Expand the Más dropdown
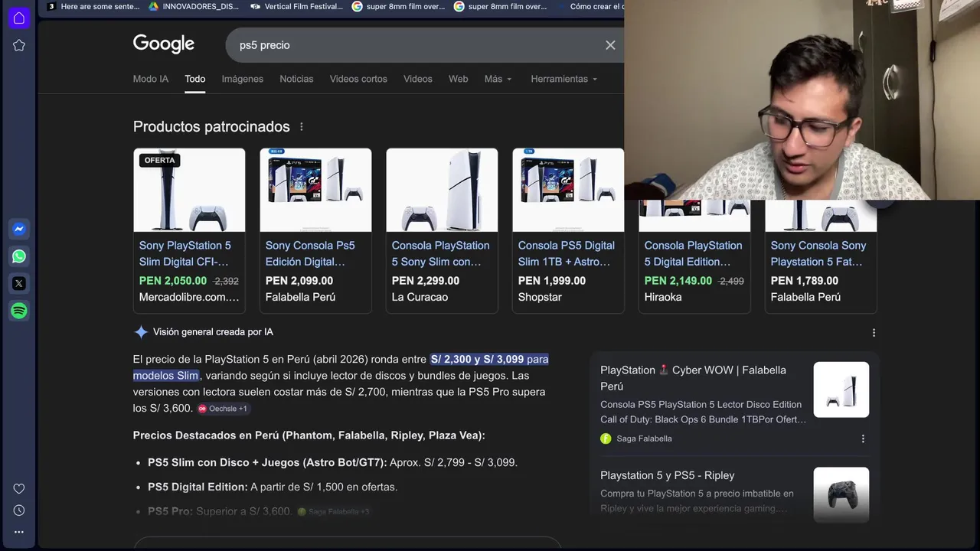Screen dimensions: 980x551 (x=498, y=79)
